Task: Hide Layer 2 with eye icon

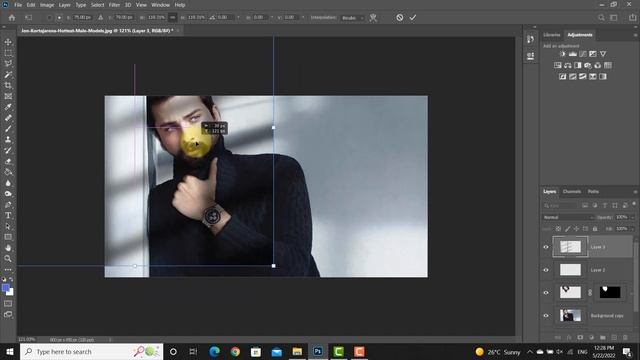Action: [x=546, y=270]
